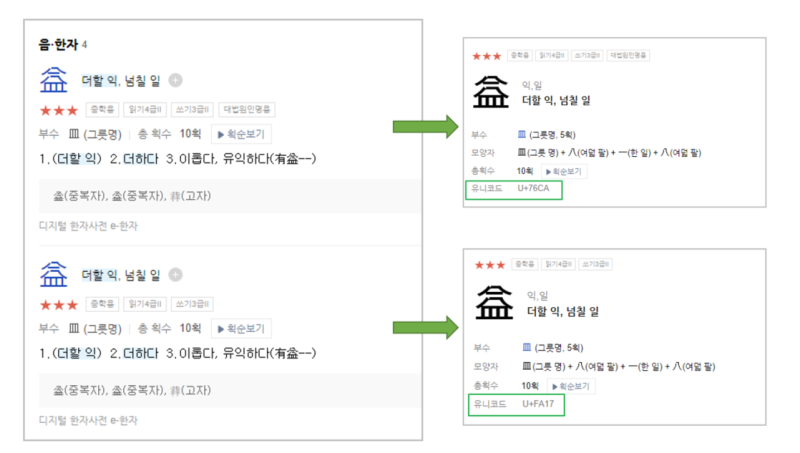Click the large black 益 glyph in the bottom detail card
This screenshot has height=453, width=800.
[x=494, y=303]
